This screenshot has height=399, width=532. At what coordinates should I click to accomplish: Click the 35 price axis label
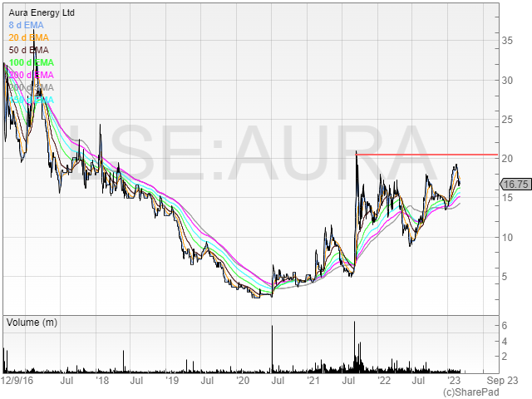tap(507, 41)
